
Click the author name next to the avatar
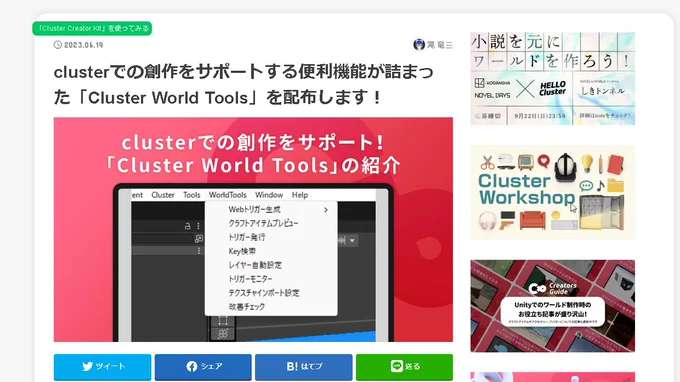[x=440, y=45]
